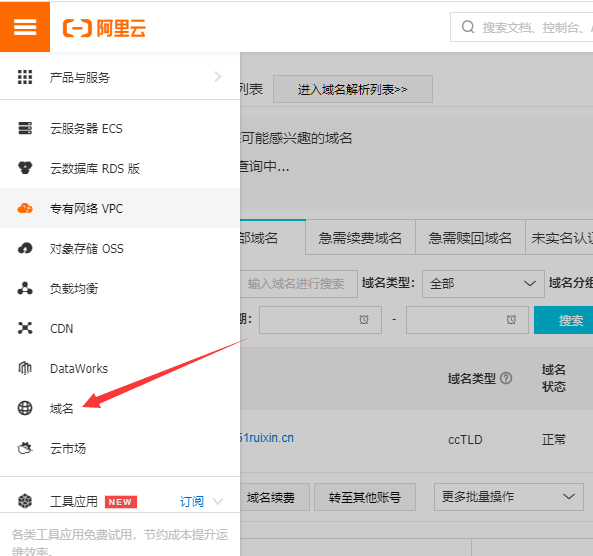Viewport: 593px width, 556px height.
Task: Click the 输入域名进行搜索 field
Action: click(299, 283)
